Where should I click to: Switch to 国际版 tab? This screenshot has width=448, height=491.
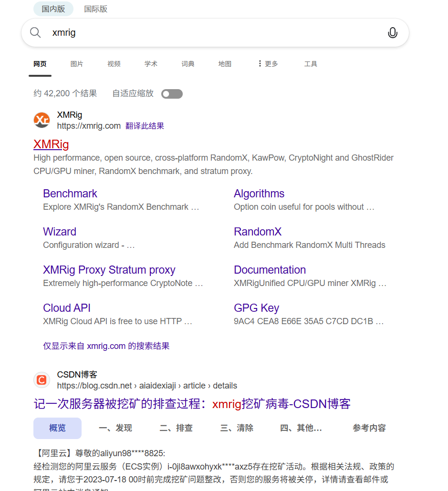click(x=95, y=9)
